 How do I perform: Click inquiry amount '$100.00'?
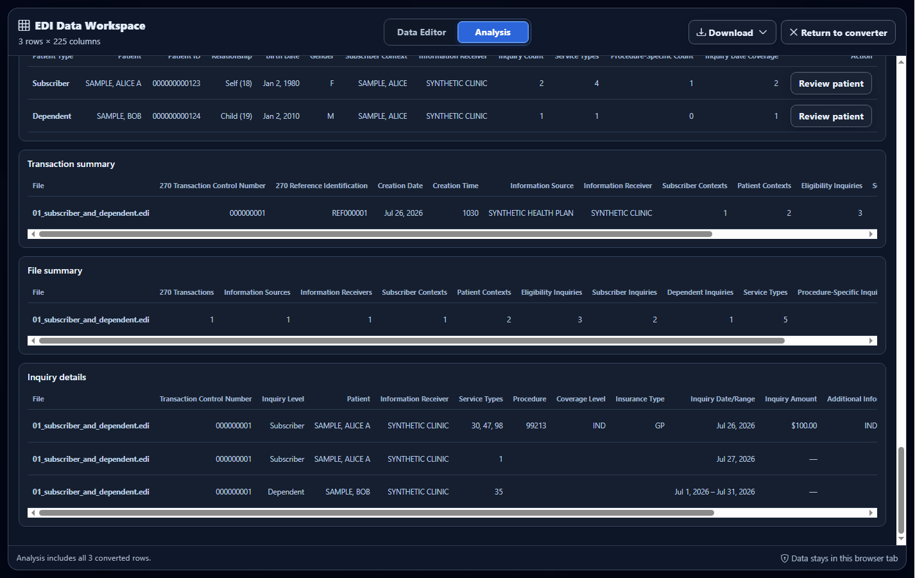804,426
